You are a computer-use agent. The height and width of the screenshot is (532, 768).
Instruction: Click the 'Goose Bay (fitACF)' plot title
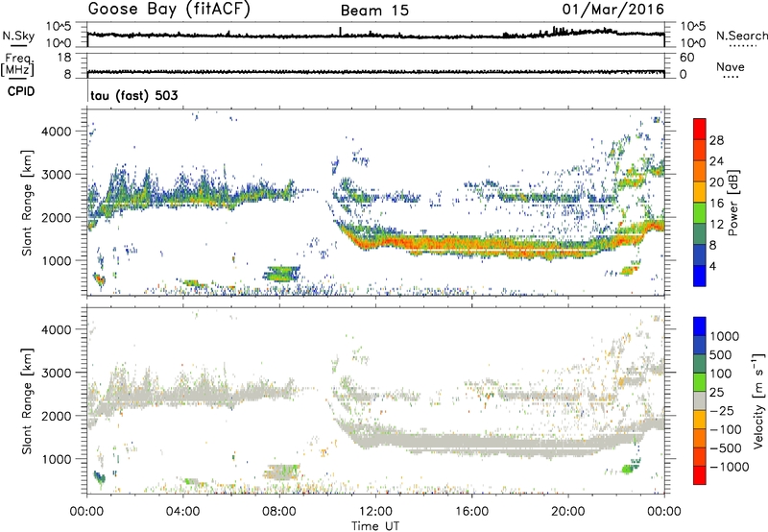coord(169,10)
